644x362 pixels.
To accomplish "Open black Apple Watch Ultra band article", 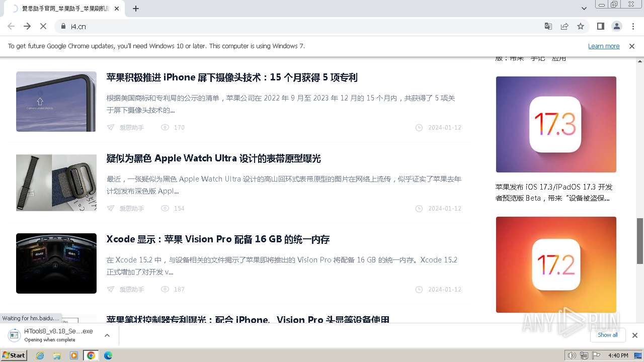I will coord(213,158).
